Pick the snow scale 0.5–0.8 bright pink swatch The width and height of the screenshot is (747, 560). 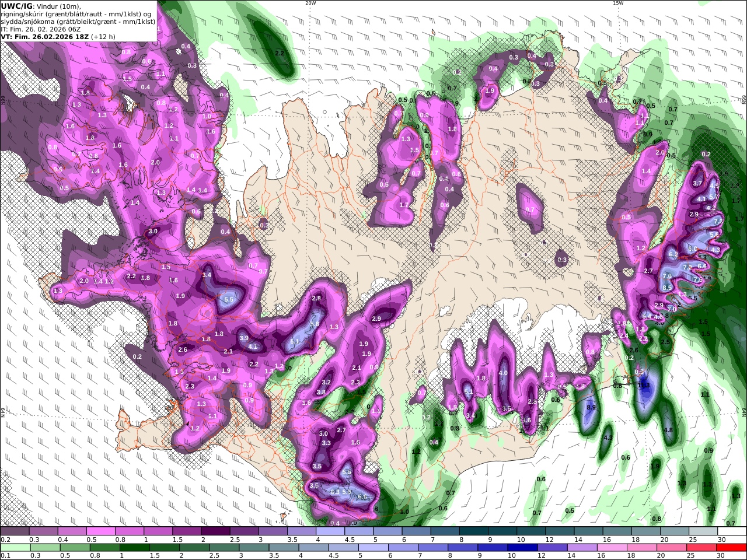[x=100, y=531]
